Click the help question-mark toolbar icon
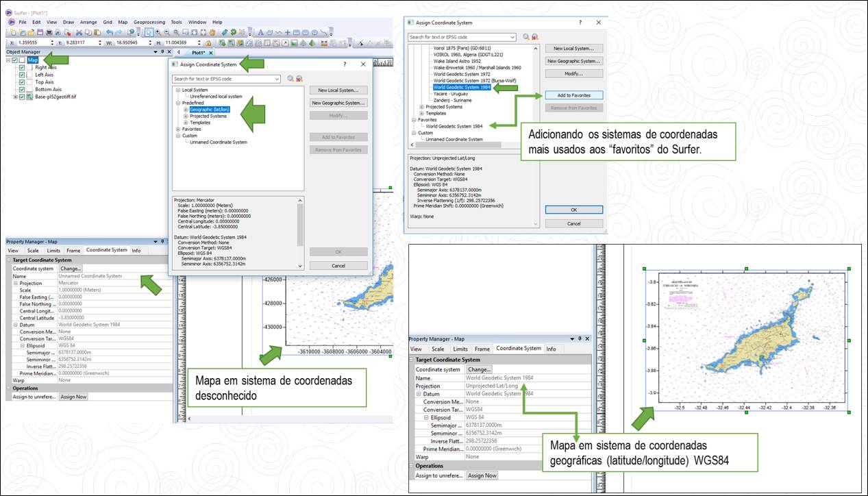Image resolution: width=868 pixels, height=496 pixels. (131, 32)
